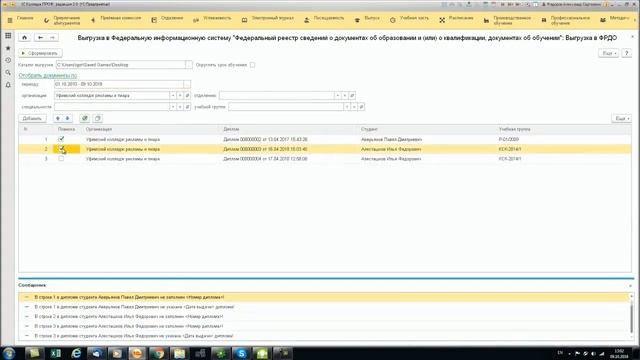640x360 pixels.
Task: Expand организация dropdown list
Action: click(x=173, y=96)
